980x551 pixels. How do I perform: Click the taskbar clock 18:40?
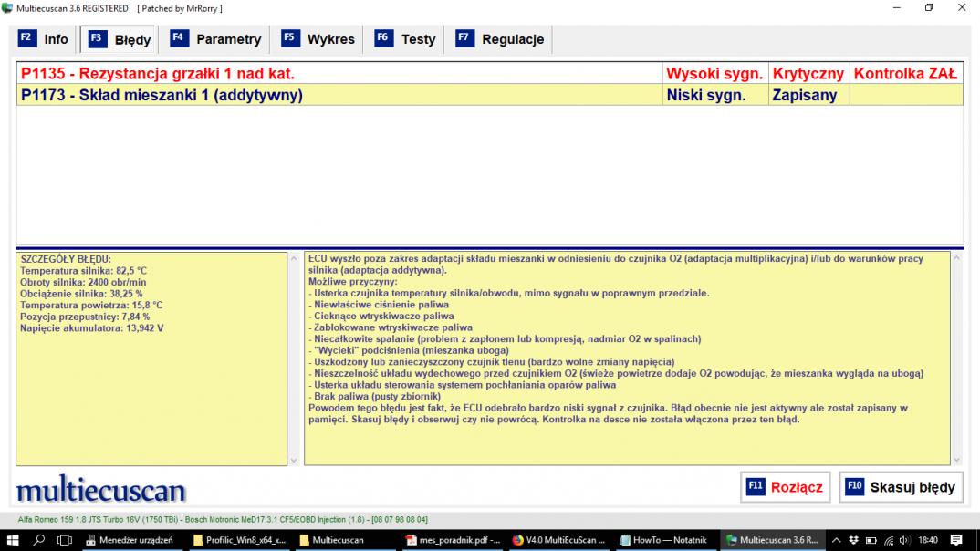pos(928,540)
